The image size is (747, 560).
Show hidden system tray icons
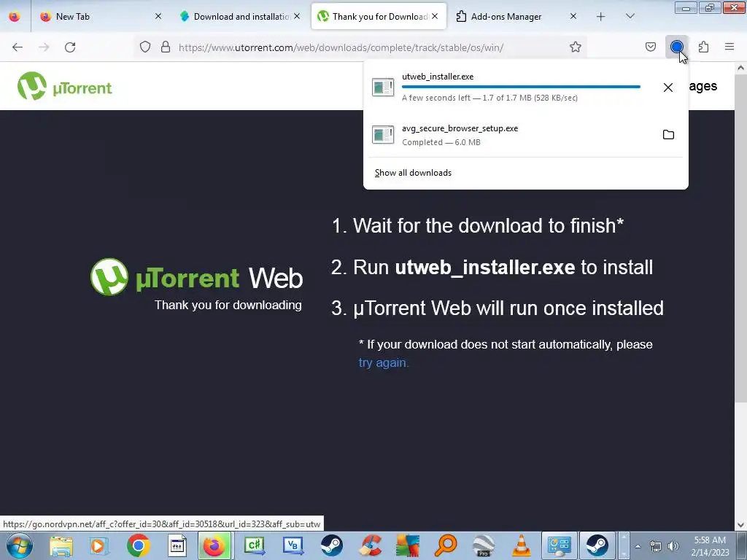[x=638, y=546]
